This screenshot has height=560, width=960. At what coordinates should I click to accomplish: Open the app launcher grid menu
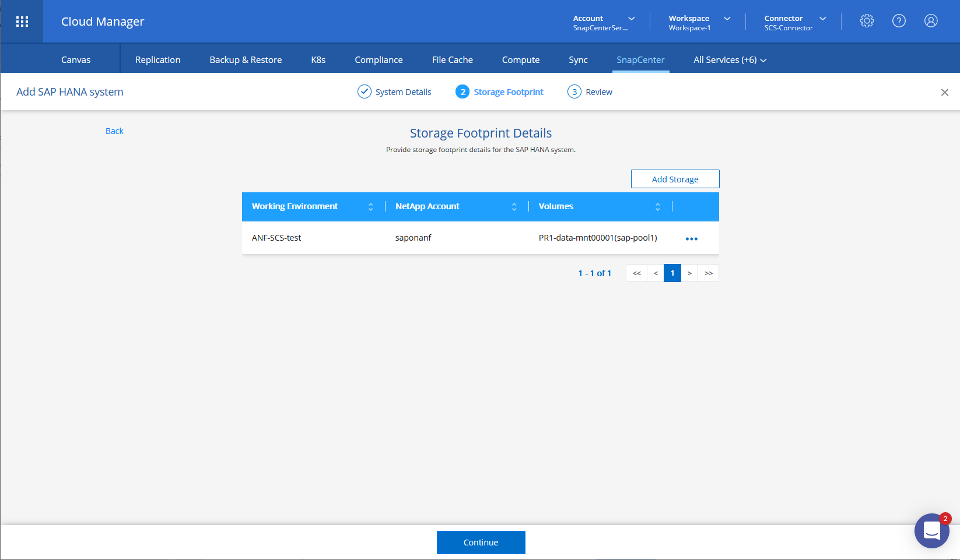point(22,22)
